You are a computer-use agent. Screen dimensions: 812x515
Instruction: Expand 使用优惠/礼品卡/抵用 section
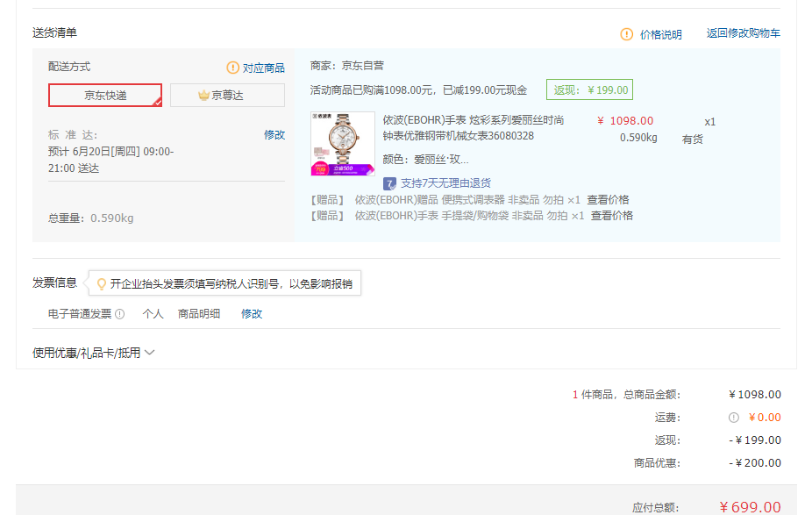tap(93, 353)
